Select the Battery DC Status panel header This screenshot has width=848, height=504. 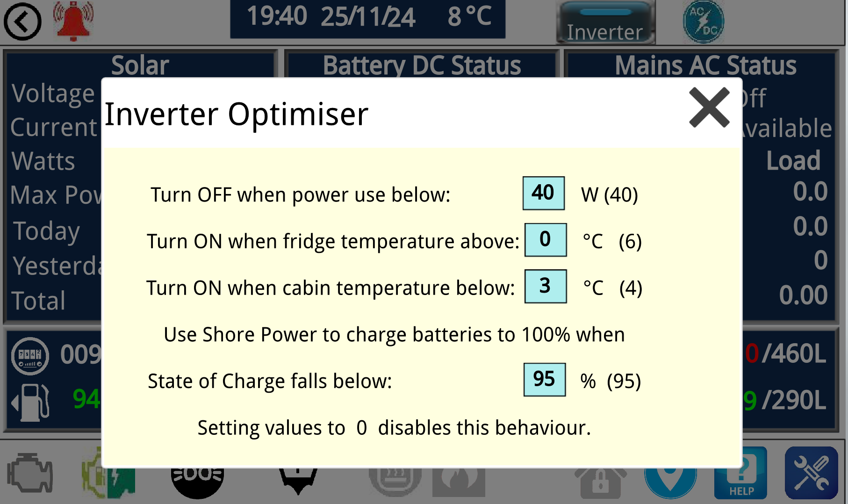pos(421,65)
